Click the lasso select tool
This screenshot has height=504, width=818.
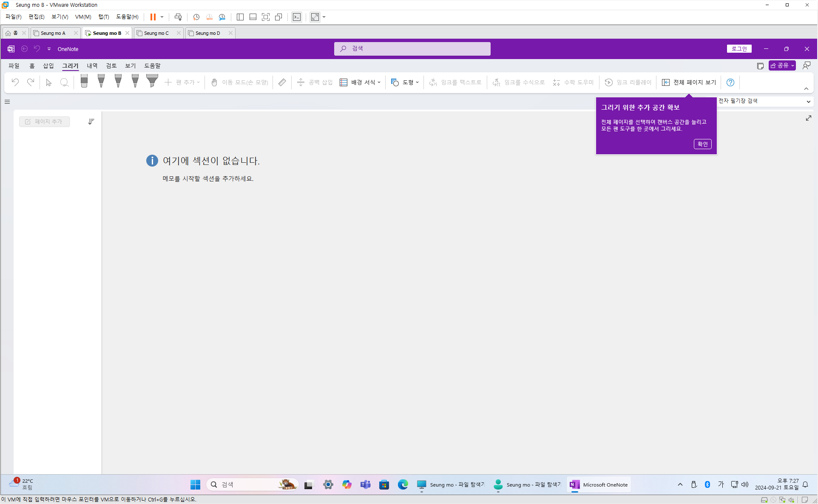[x=64, y=82]
